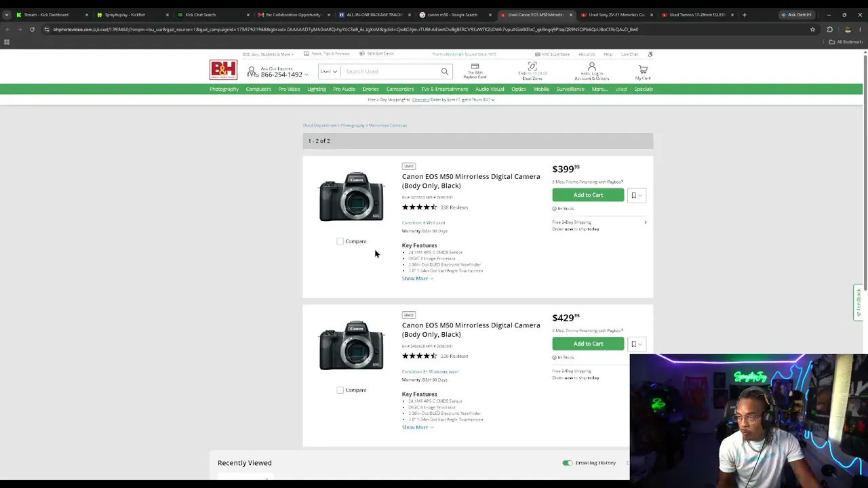
Task: Open News, Tips & Reviews
Action: [x=327, y=54]
